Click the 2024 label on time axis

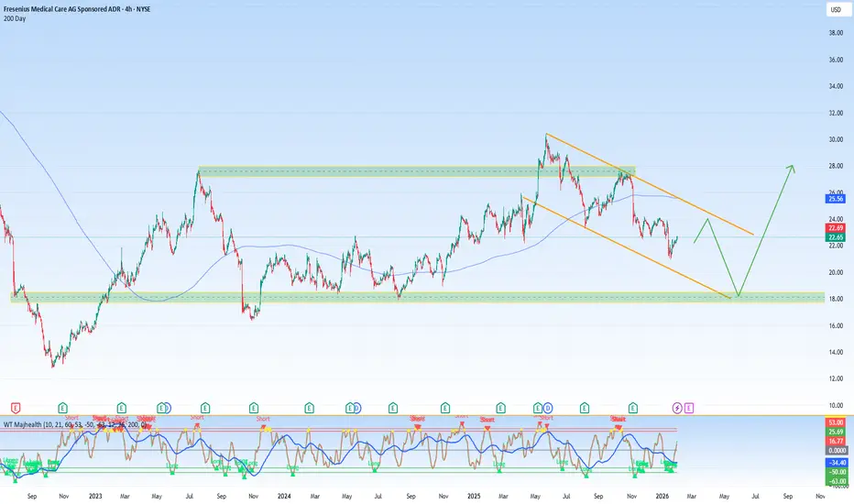click(284, 497)
